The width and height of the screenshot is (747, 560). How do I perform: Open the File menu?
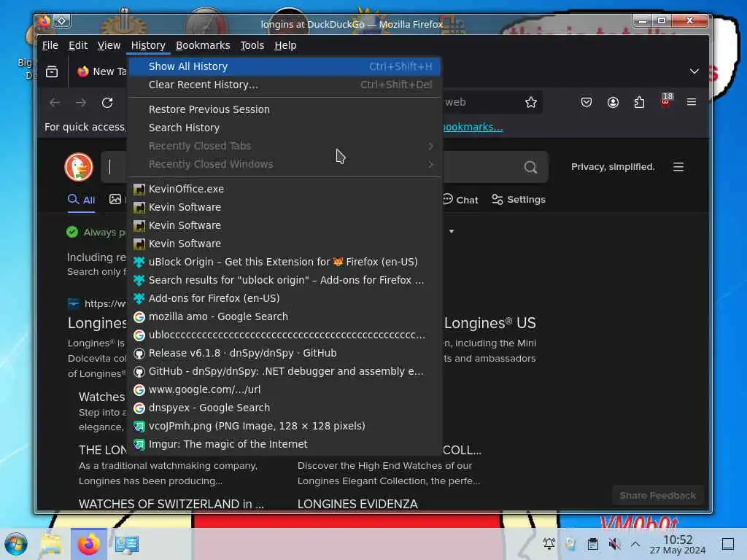pyautogui.click(x=50, y=45)
